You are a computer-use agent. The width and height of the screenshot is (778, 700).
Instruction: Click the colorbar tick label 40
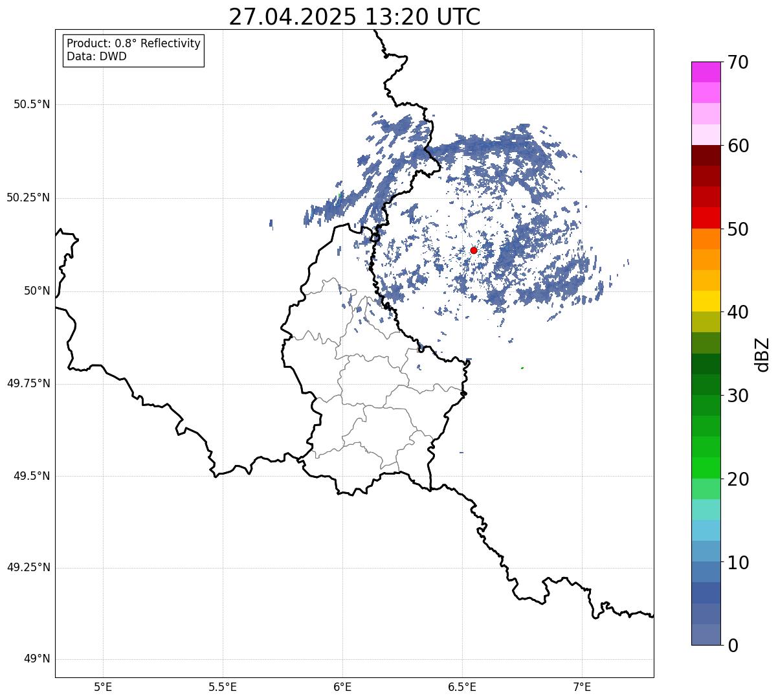coord(738,312)
